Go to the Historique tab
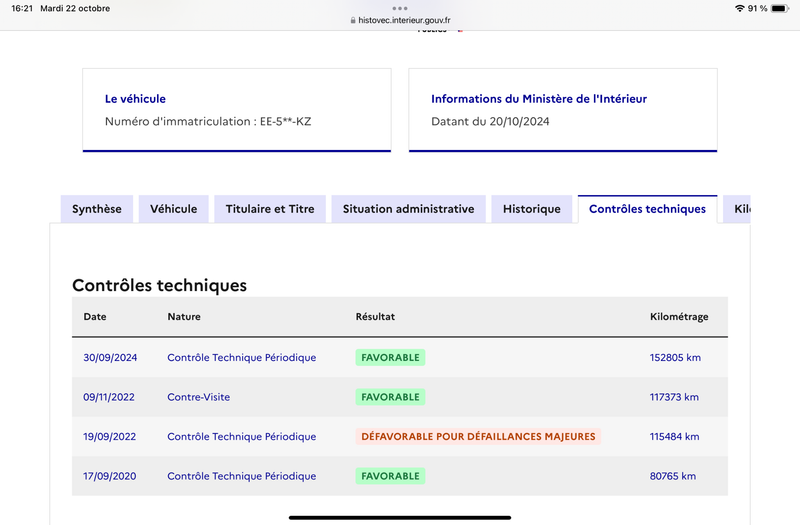This screenshot has height=525, width=800. pos(532,209)
